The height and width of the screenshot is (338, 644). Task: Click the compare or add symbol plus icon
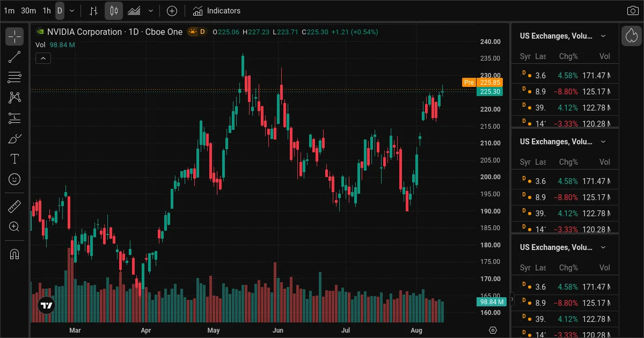[x=172, y=11]
